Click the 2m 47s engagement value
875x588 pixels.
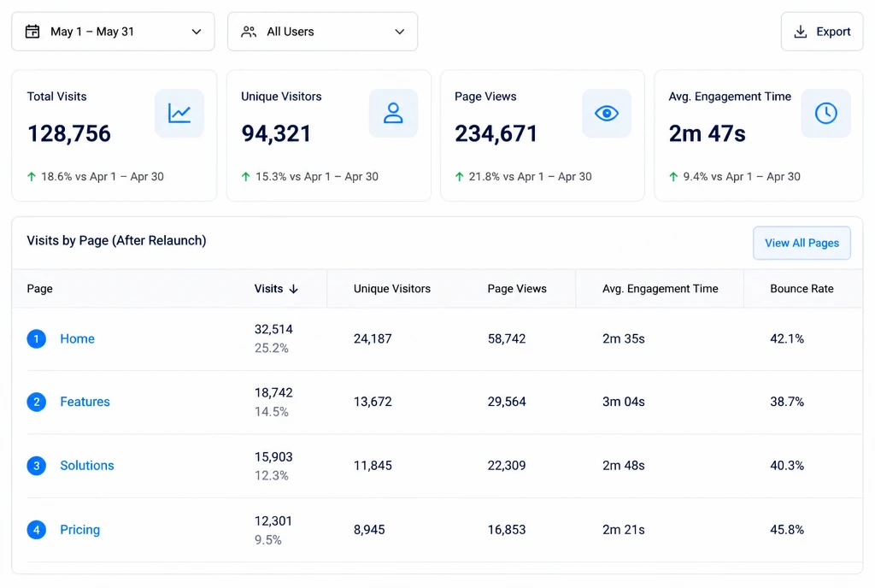[x=707, y=134]
